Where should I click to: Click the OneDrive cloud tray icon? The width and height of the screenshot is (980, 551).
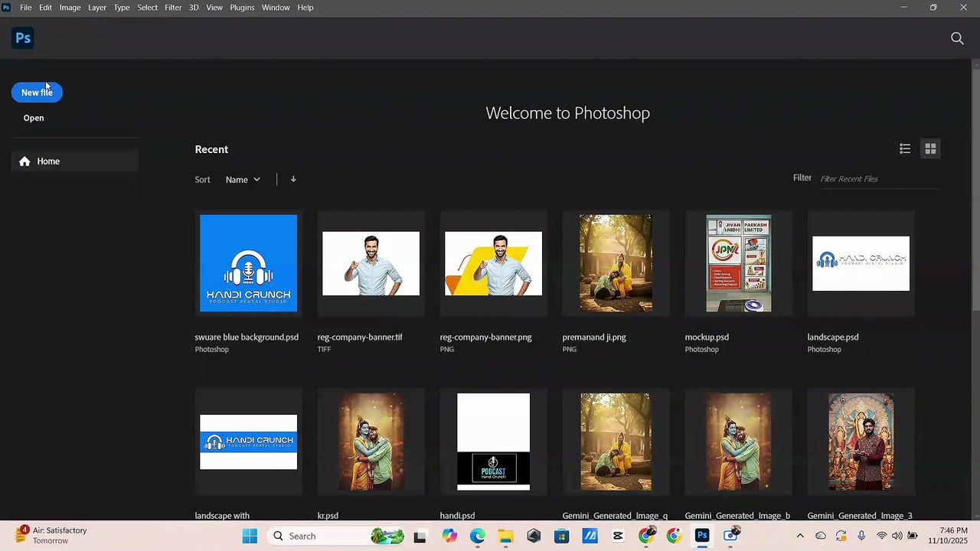pos(821,536)
